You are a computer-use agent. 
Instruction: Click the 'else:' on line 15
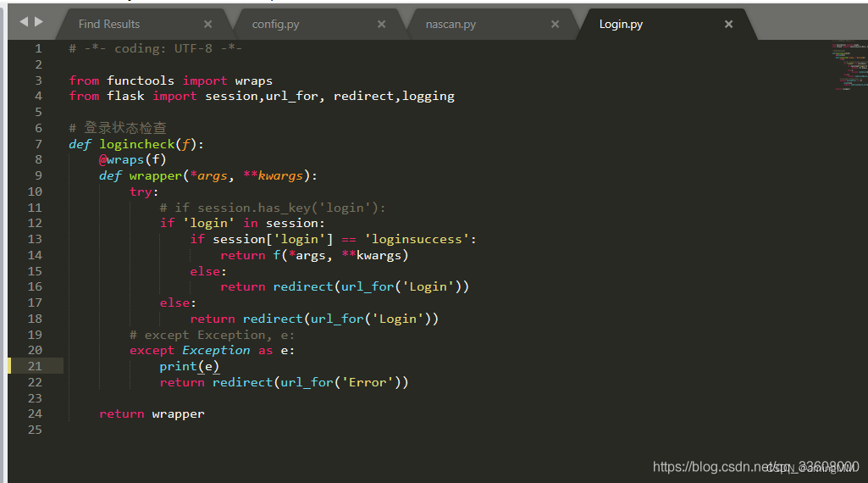click(208, 271)
